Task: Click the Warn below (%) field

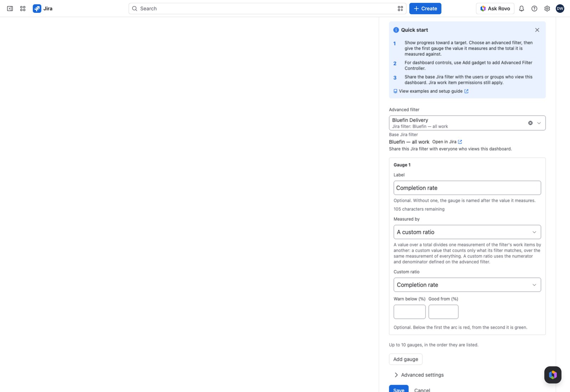Action: coord(410,312)
